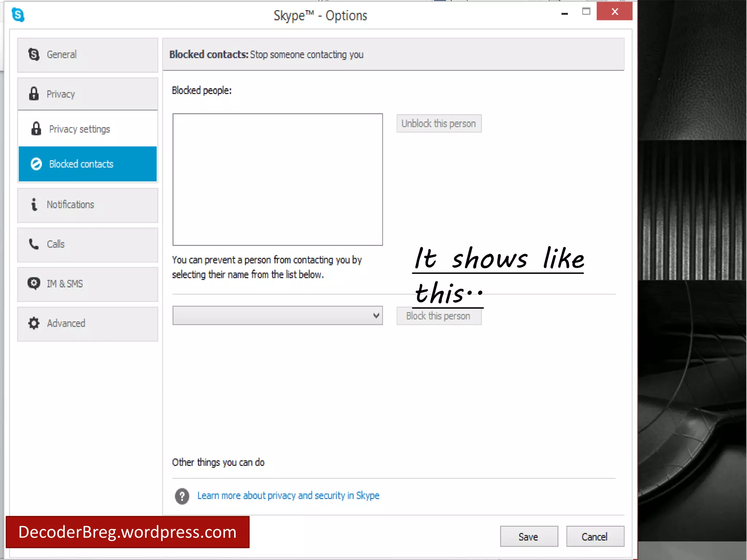Click Unblock this person button

point(439,124)
